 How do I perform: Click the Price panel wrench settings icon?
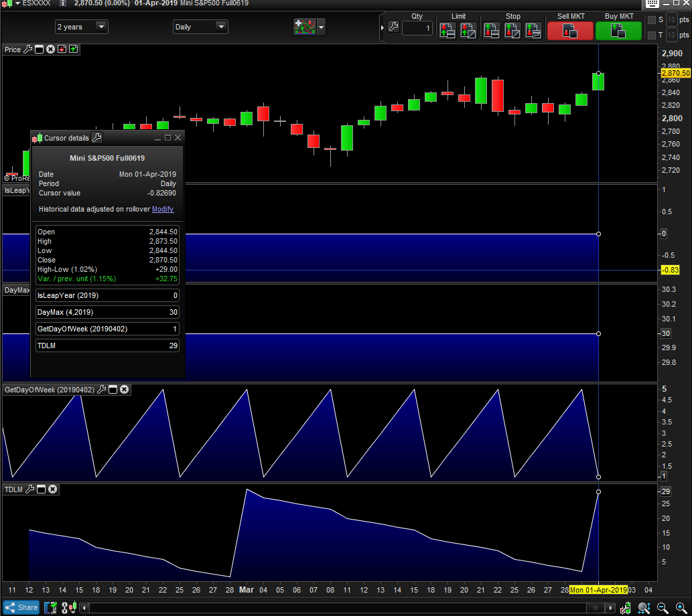[27, 50]
